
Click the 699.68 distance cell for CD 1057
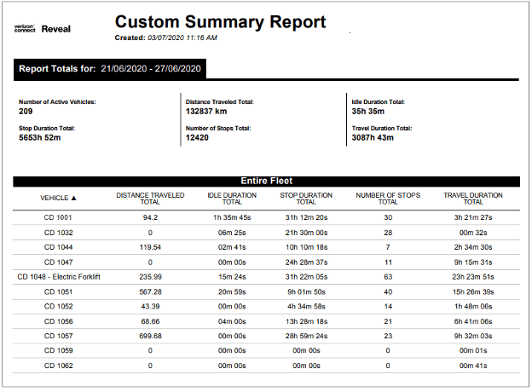(x=150, y=337)
